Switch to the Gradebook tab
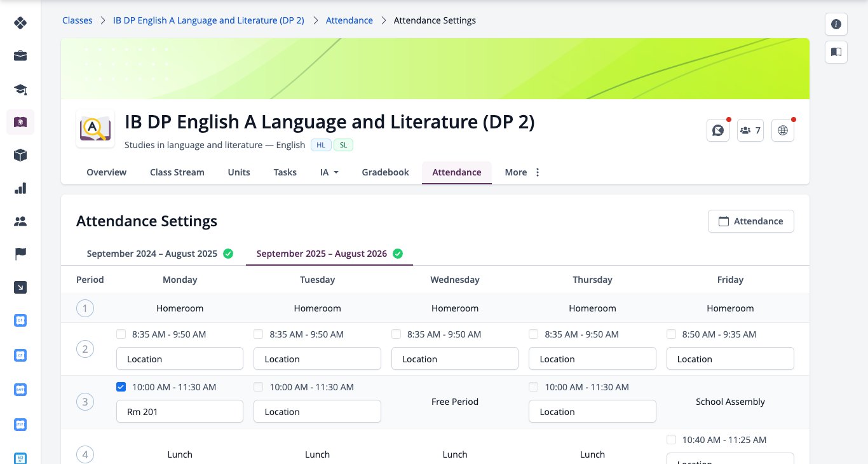 coord(385,172)
